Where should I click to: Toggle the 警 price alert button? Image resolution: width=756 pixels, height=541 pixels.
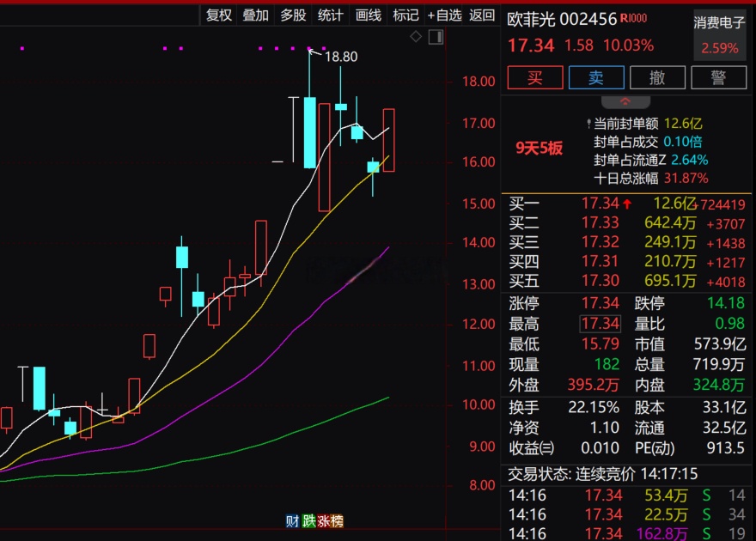point(720,77)
